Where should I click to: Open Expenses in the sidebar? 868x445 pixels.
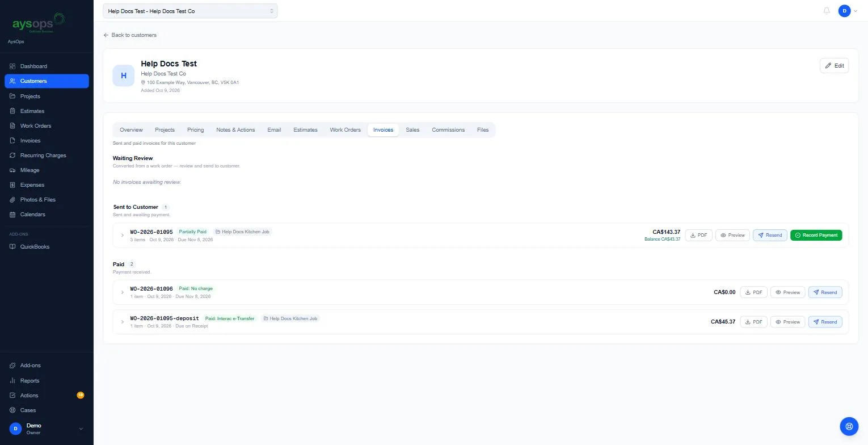(47, 185)
